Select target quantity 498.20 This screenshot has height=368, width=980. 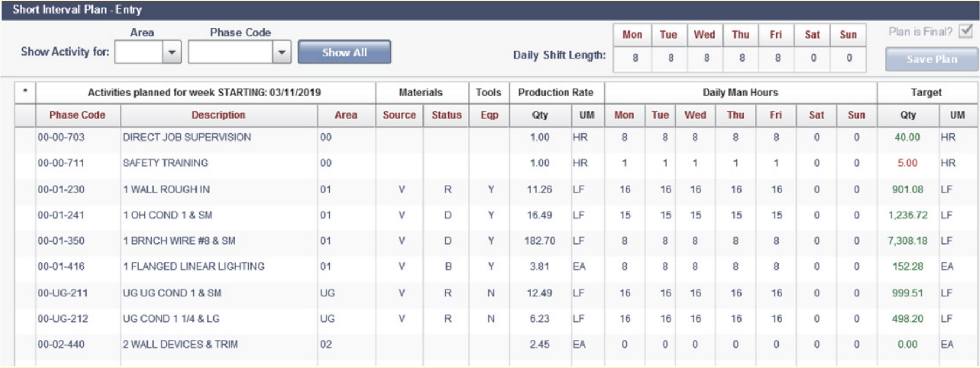click(x=908, y=319)
